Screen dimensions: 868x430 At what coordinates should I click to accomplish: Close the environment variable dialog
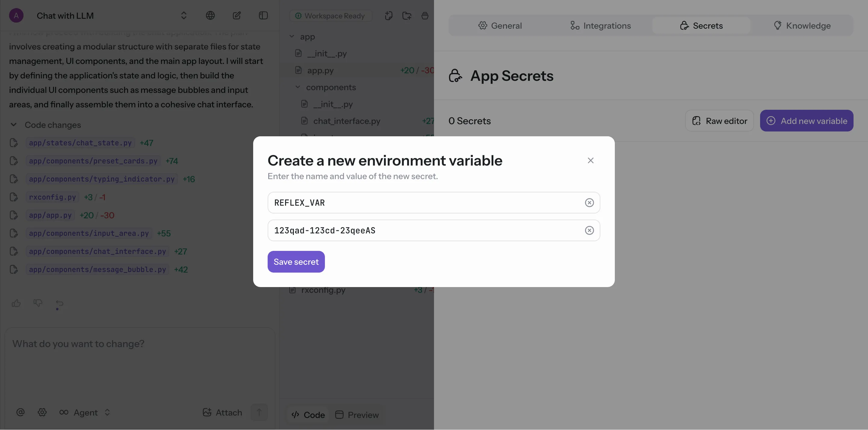(590, 160)
